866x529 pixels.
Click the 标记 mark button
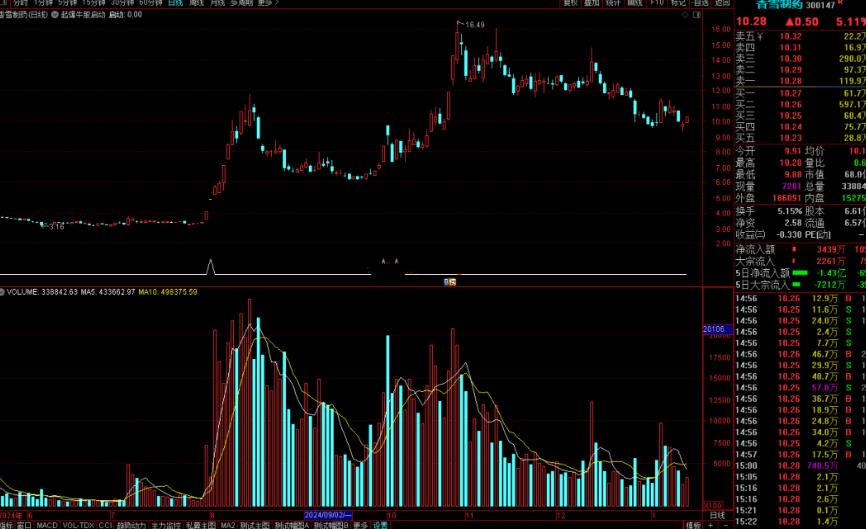coord(678,3)
